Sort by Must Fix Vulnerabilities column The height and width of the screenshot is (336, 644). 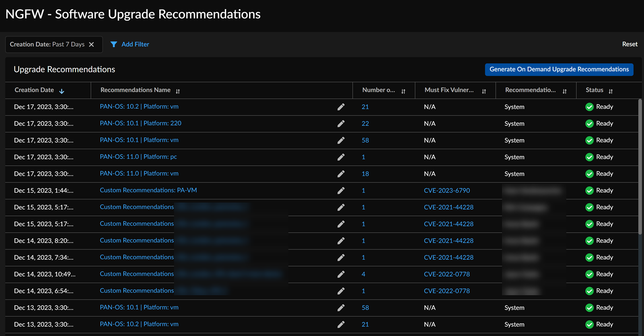pos(484,91)
